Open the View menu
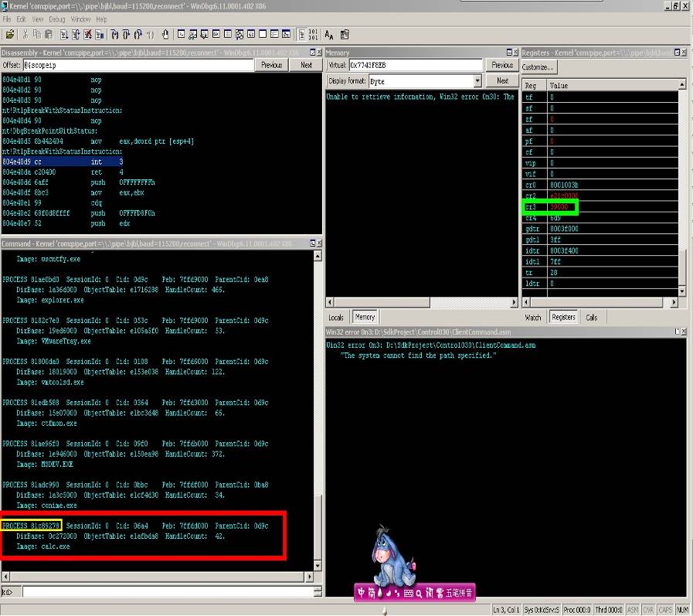The width and height of the screenshot is (693, 616). [x=38, y=19]
